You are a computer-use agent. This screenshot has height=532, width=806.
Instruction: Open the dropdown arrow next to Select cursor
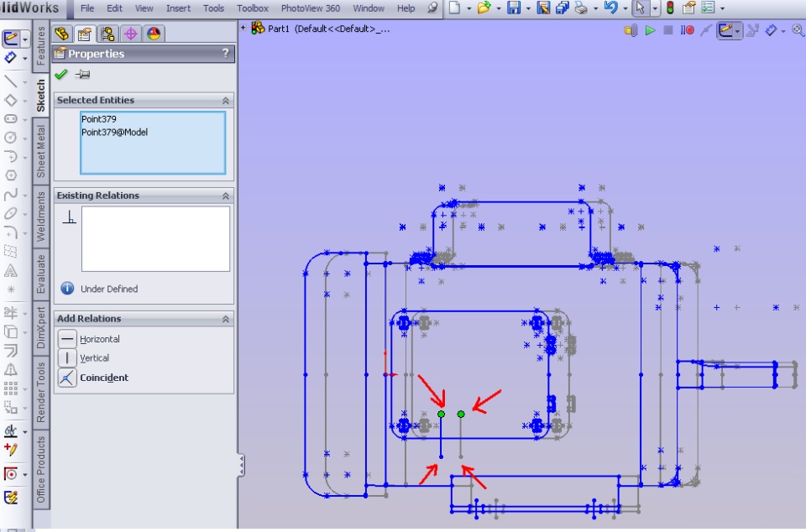pyautogui.click(x=655, y=8)
